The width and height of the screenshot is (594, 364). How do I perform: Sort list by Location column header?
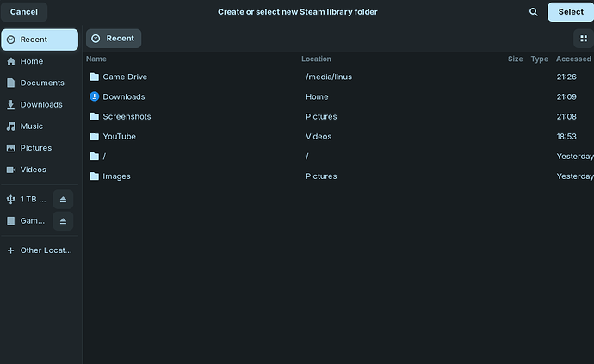(x=316, y=59)
